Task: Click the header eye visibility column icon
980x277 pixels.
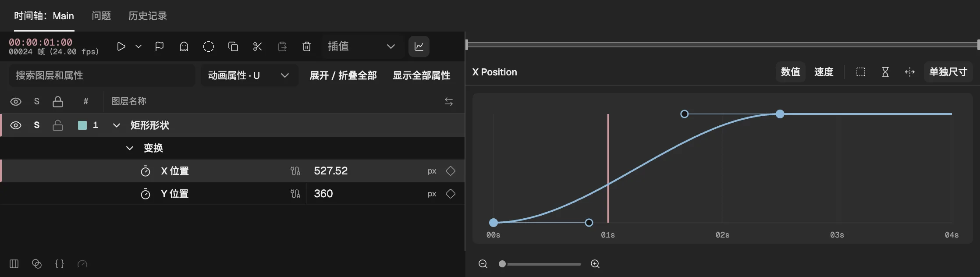Action: 16,102
